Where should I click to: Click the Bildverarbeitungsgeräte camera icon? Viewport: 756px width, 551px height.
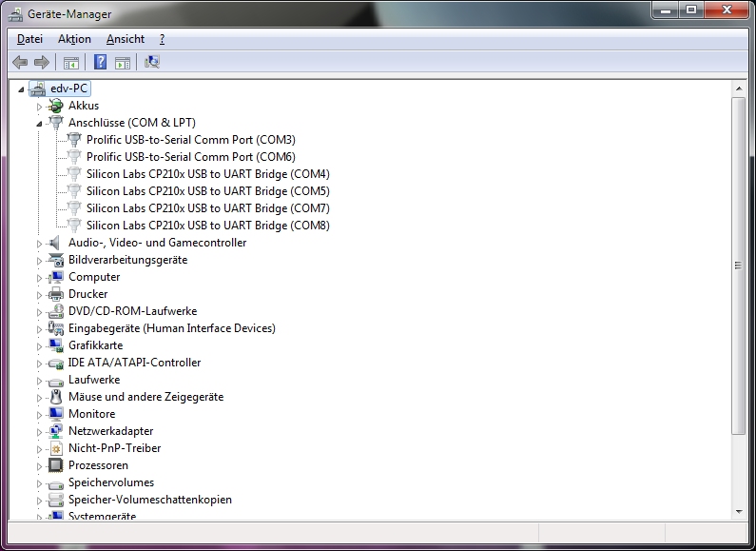point(56,260)
